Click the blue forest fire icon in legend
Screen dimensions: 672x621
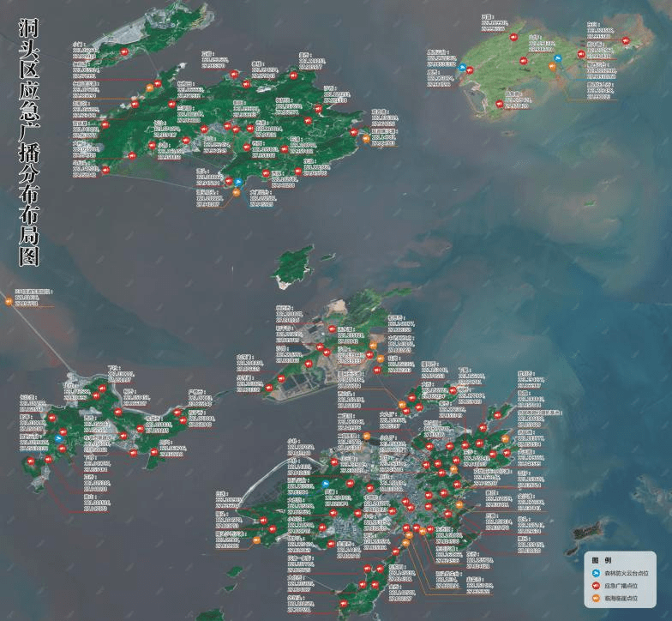point(596,573)
